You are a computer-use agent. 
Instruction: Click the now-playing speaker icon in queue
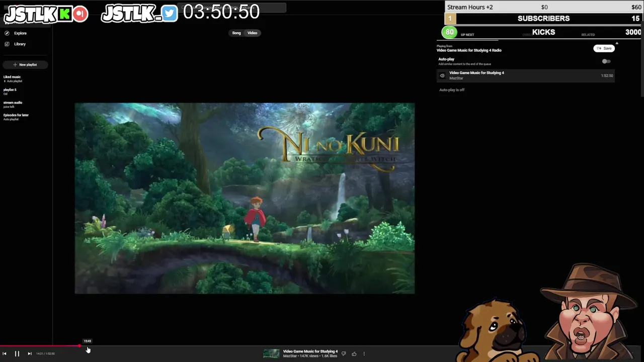pyautogui.click(x=442, y=75)
